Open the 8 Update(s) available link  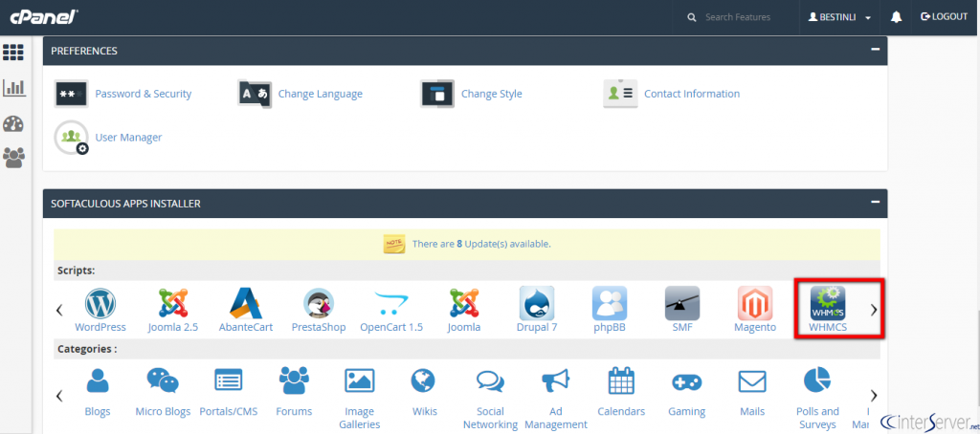tap(481, 244)
